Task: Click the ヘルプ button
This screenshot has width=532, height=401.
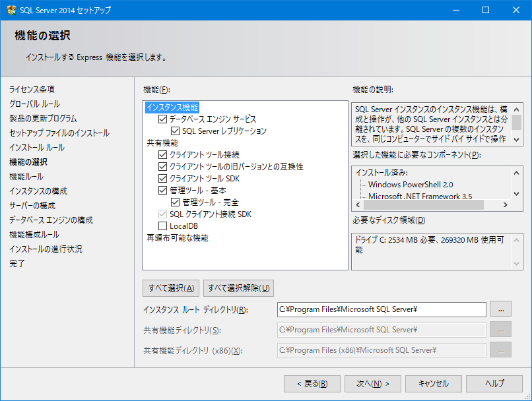Action: (x=494, y=384)
